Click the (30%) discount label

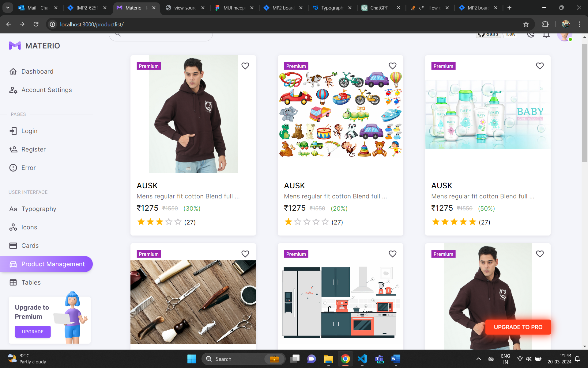[x=192, y=209]
